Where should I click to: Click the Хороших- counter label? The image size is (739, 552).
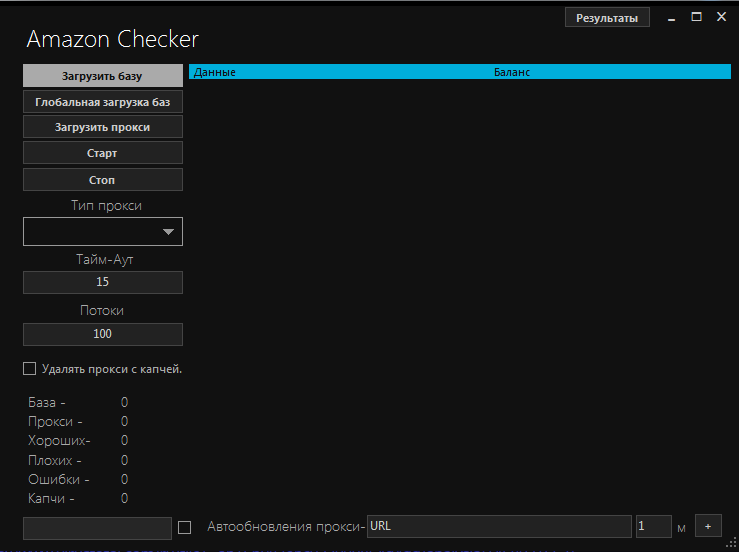(59, 440)
